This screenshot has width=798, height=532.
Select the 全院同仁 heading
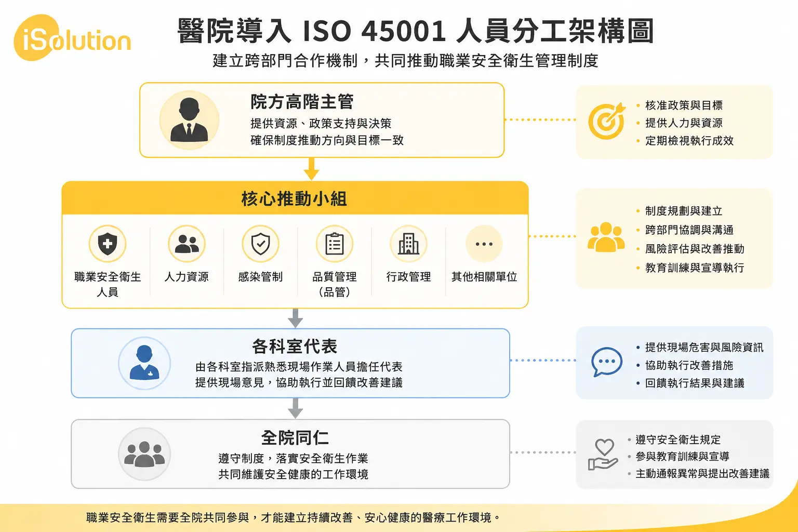pos(295,438)
